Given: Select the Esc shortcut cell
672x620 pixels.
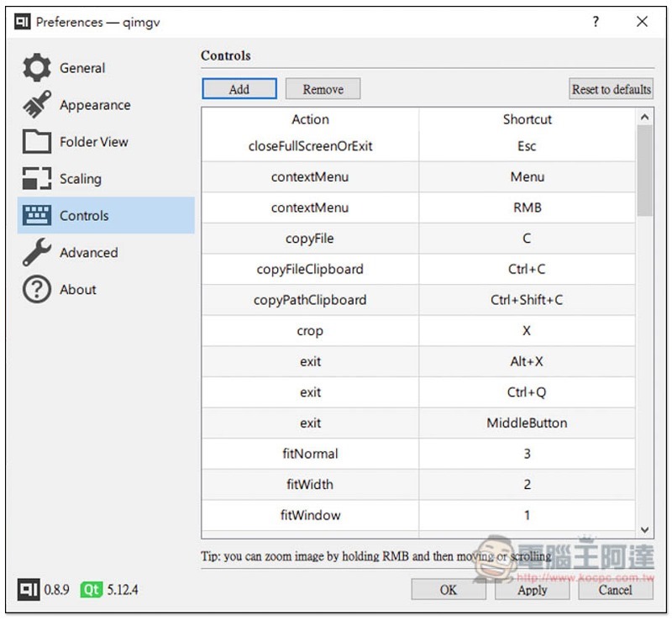Looking at the screenshot, I should coord(528,146).
